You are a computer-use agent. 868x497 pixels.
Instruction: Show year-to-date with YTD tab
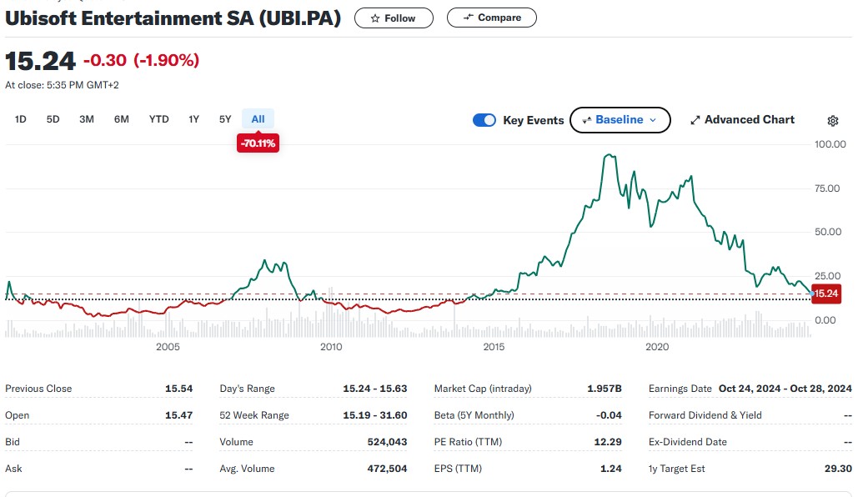click(x=158, y=119)
